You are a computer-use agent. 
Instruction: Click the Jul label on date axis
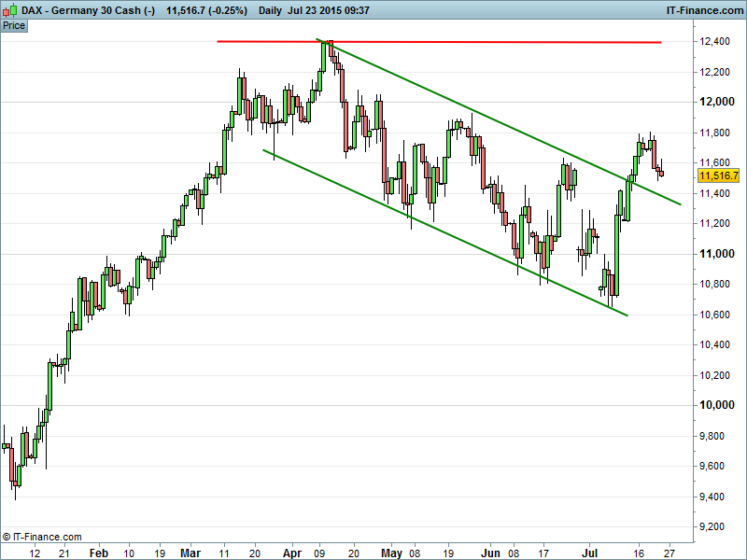pos(590,553)
